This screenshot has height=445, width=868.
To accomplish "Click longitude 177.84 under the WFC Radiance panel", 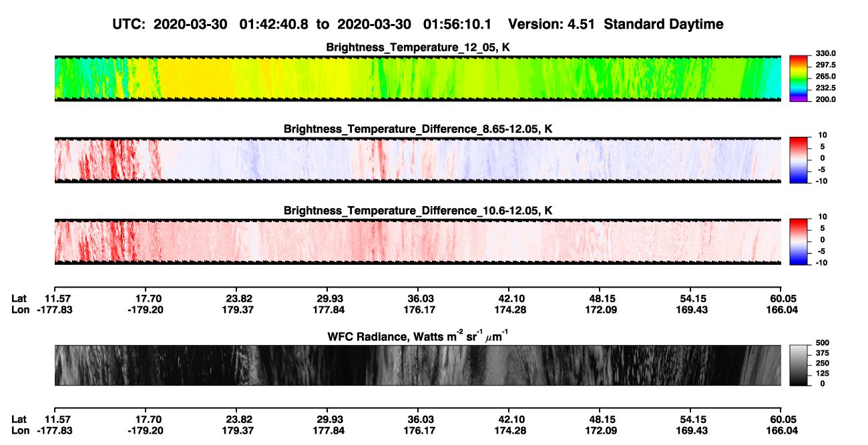I will pos(330,430).
